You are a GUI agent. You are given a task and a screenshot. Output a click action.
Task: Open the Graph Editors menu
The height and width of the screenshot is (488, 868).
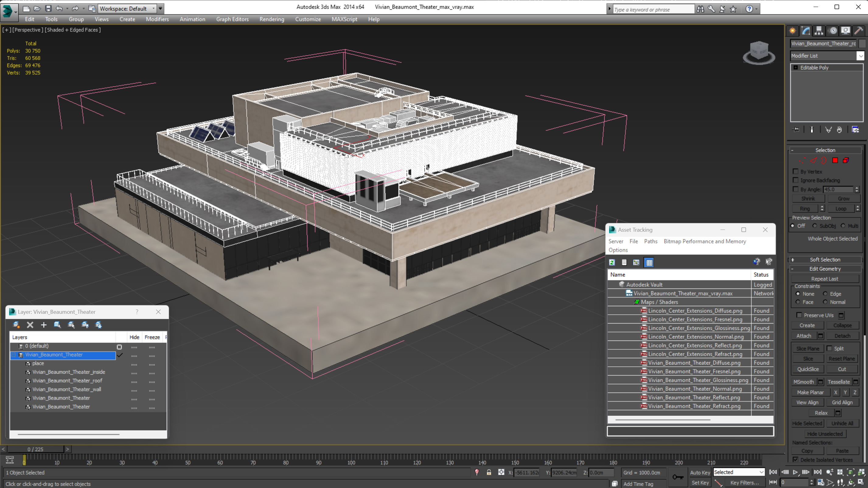coord(232,19)
